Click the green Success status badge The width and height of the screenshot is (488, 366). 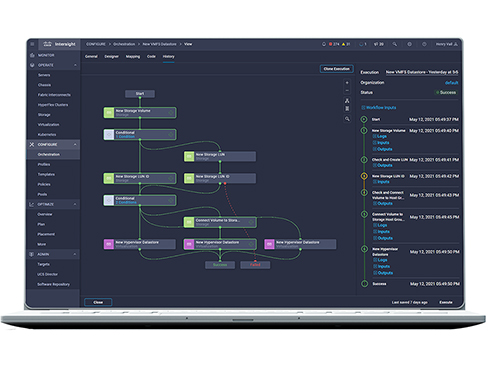coord(446,92)
